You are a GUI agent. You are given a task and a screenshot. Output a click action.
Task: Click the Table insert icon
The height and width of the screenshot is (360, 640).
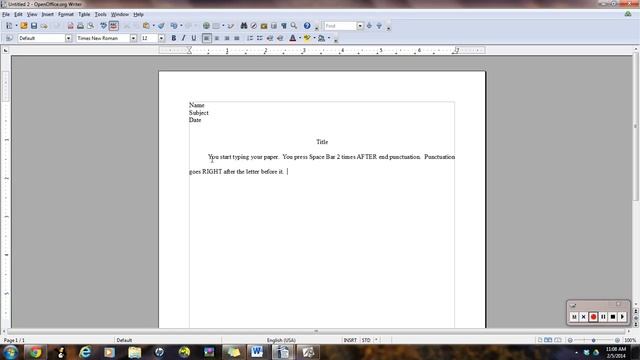pyautogui.click(x=216, y=26)
